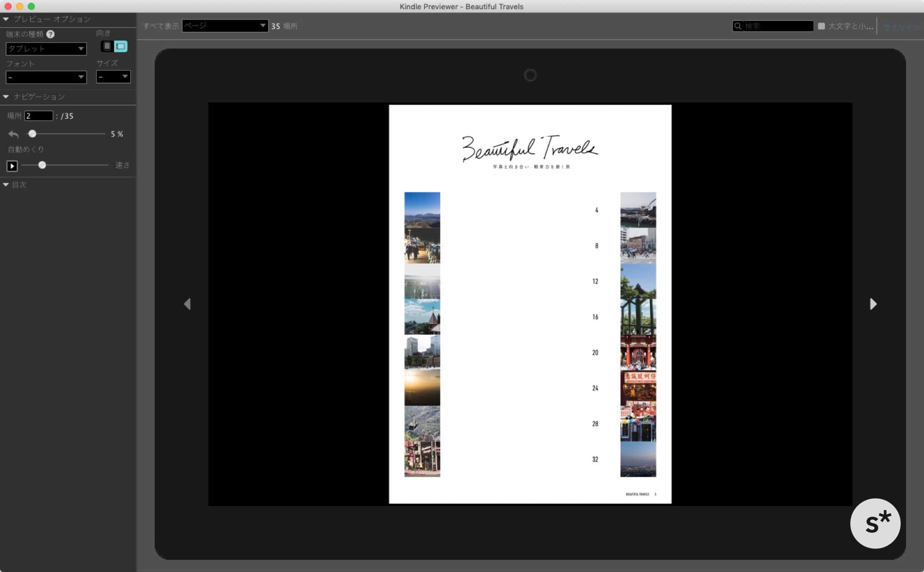
Task: Start auto page flip playback
Action: click(x=12, y=166)
